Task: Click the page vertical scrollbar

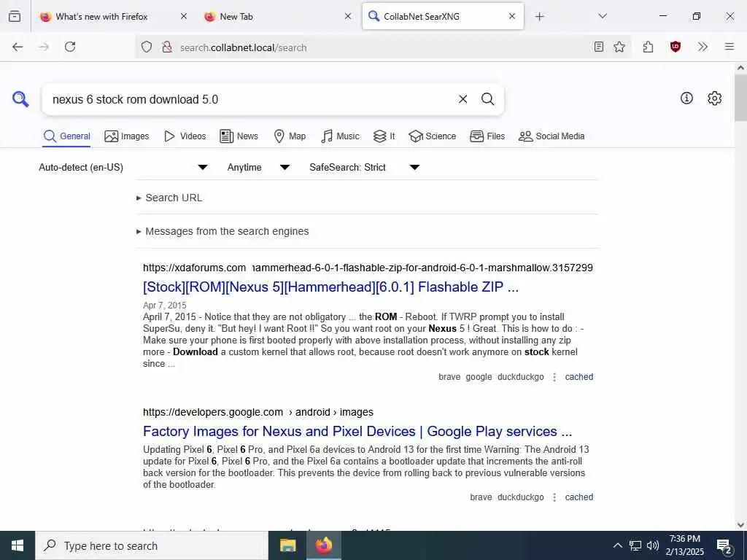Action: pos(740,98)
